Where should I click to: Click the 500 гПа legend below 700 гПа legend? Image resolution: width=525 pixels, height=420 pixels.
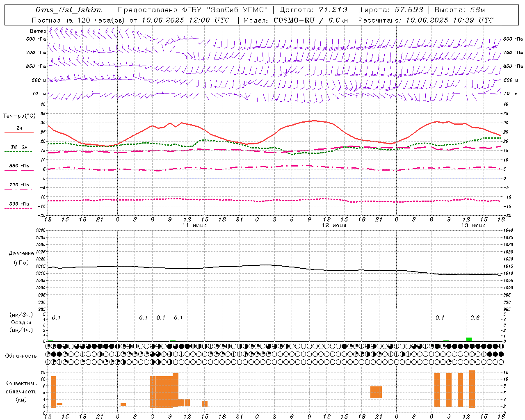point(19,204)
